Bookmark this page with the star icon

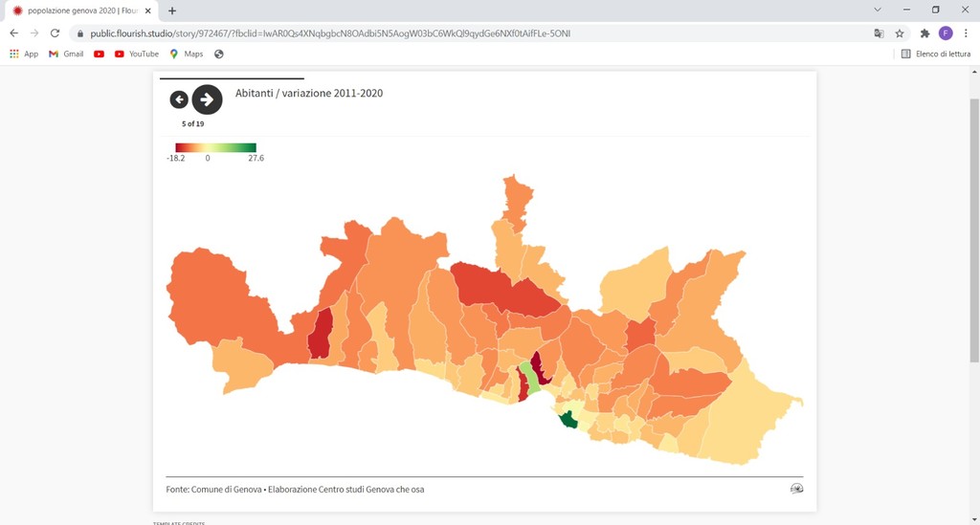click(900, 33)
